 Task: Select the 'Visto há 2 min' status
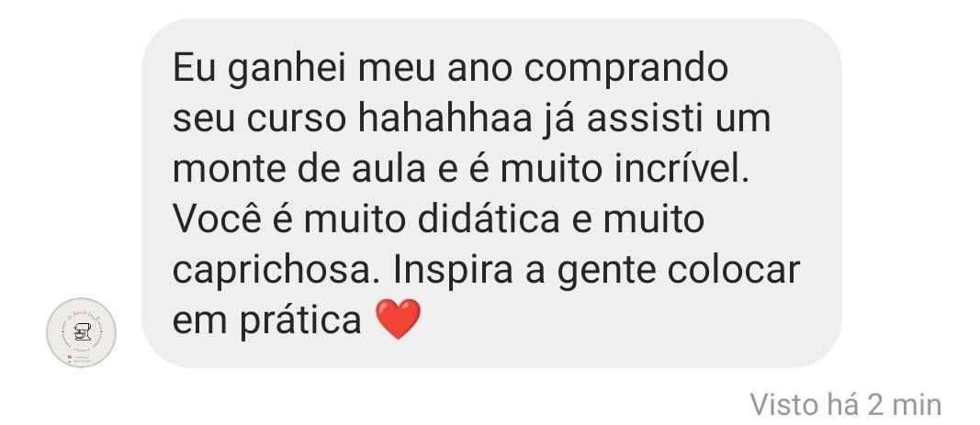point(846,405)
